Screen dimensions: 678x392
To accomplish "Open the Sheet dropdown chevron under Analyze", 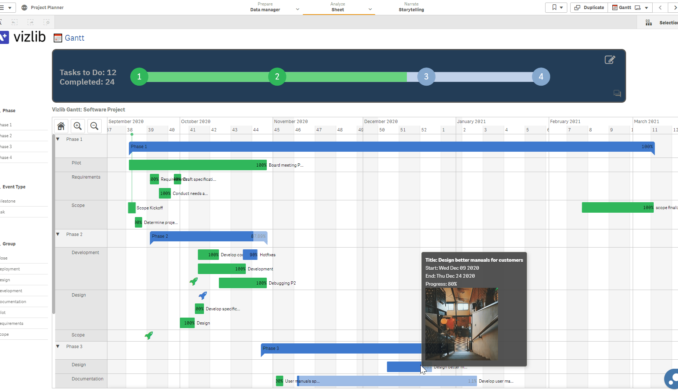I will [x=370, y=9].
